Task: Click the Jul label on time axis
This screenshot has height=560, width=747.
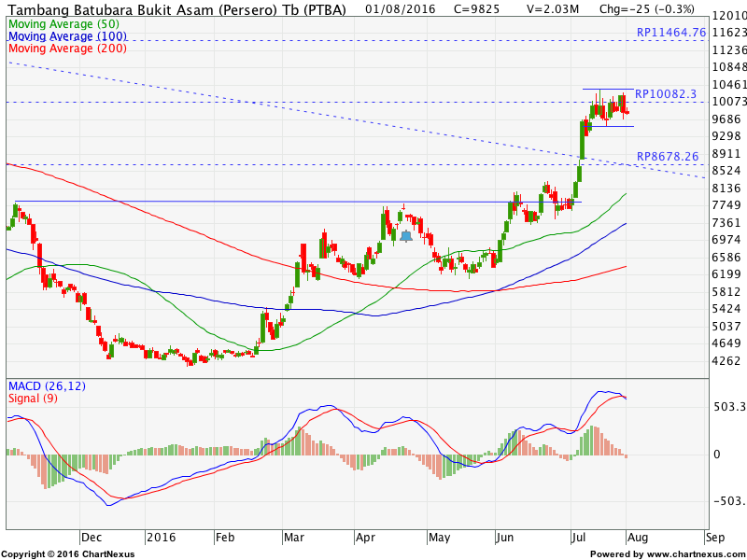Action: point(578,538)
